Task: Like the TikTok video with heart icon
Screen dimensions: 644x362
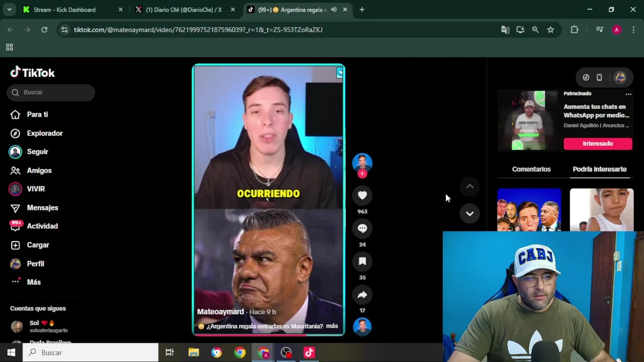Action: (x=362, y=195)
